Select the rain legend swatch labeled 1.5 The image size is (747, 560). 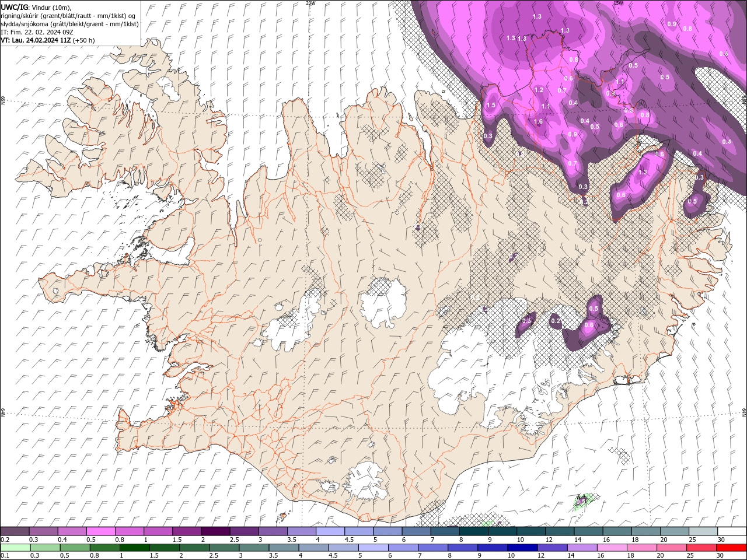165,548
